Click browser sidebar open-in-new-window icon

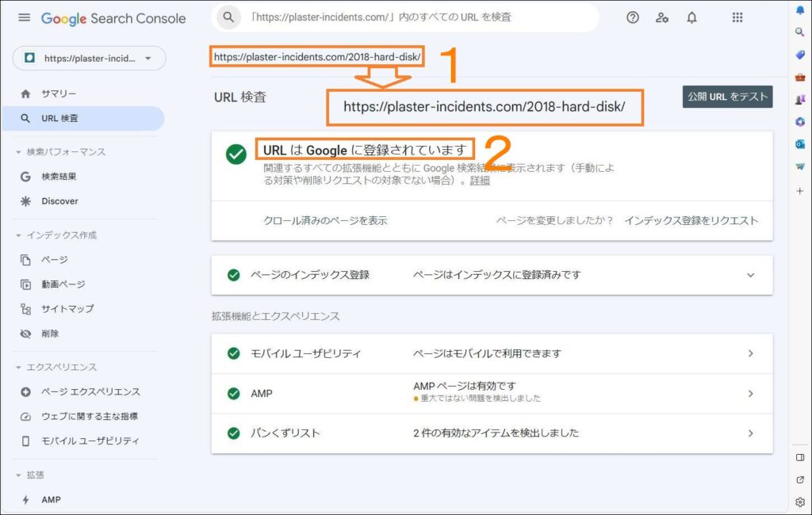[800, 480]
